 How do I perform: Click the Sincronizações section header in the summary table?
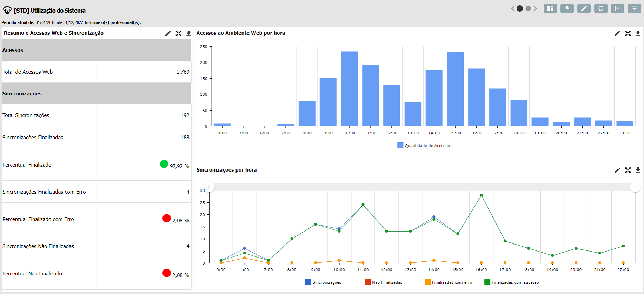pos(97,94)
